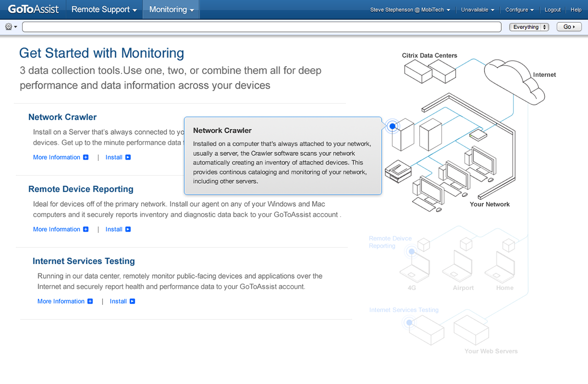Image resolution: width=588 pixels, height=384 pixels.
Task: Click the GoToAssist logo
Action: tap(33, 9)
